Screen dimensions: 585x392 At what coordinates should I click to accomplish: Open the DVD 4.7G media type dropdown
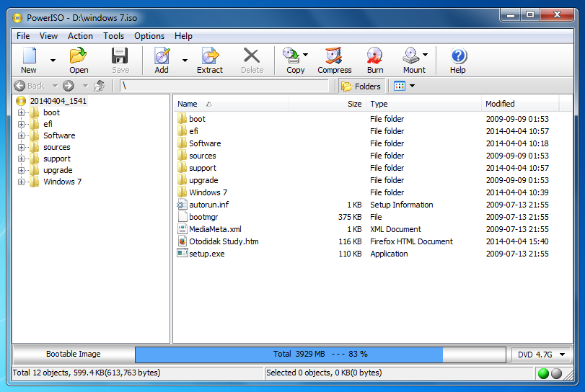point(540,355)
